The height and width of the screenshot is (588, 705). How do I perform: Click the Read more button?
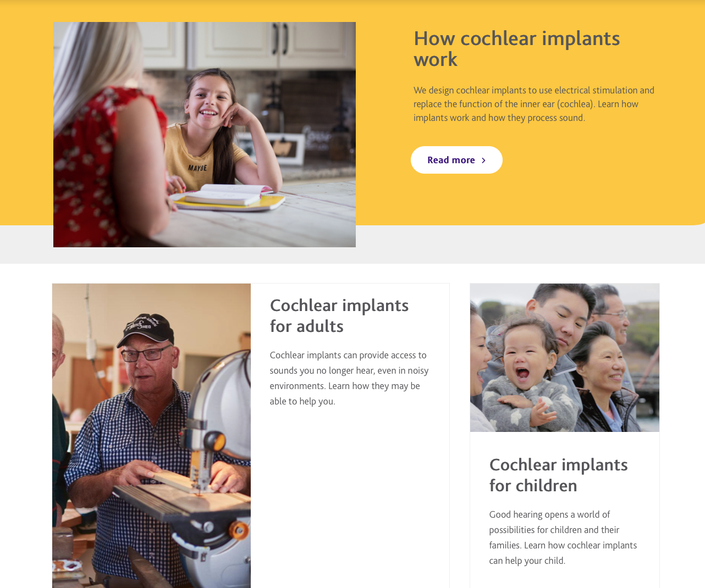456,160
